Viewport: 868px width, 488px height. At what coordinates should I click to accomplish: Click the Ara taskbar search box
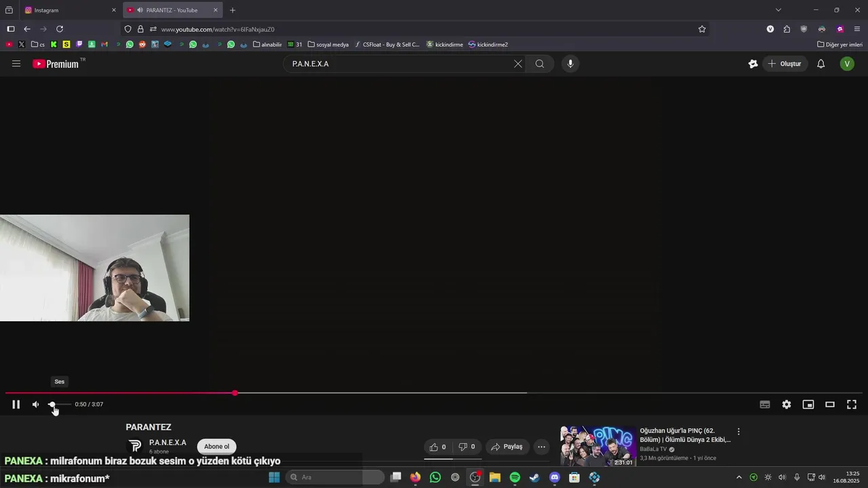335,477
